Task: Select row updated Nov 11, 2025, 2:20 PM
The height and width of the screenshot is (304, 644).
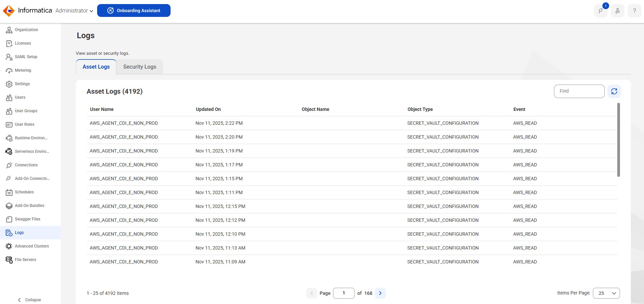Action: [x=352, y=137]
